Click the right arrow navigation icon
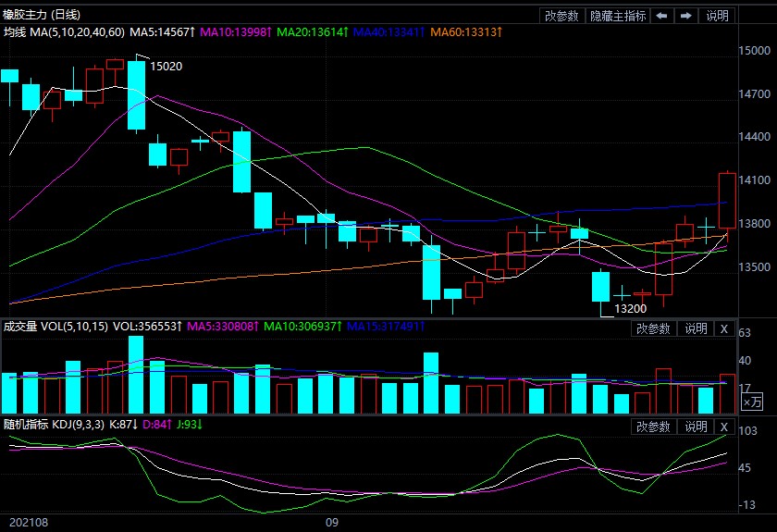777x532 pixels. click(686, 16)
